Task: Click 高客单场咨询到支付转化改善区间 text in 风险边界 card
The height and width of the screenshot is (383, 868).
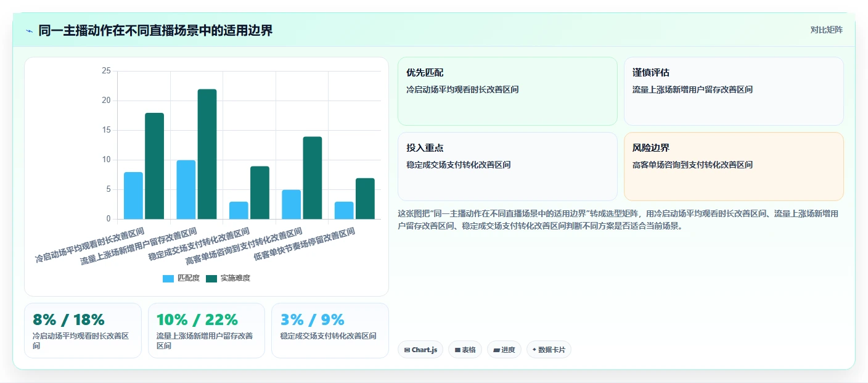Action: [692, 165]
